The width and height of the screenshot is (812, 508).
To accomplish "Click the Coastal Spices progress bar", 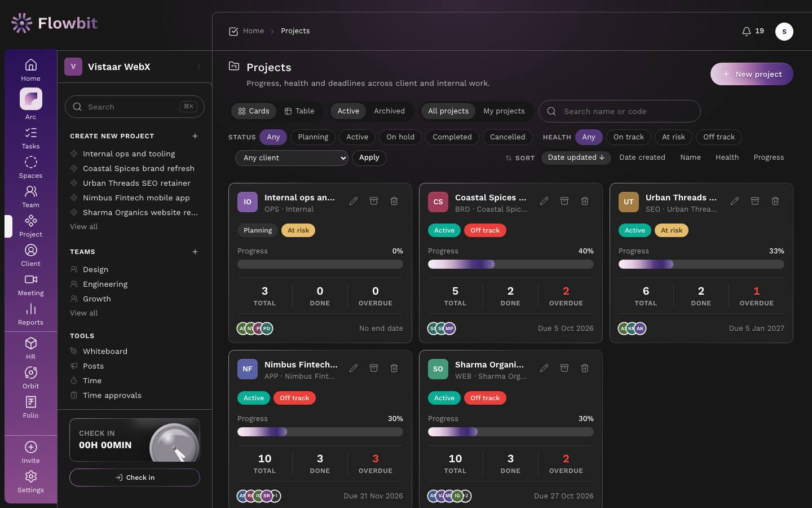I will (x=511, y=264).
